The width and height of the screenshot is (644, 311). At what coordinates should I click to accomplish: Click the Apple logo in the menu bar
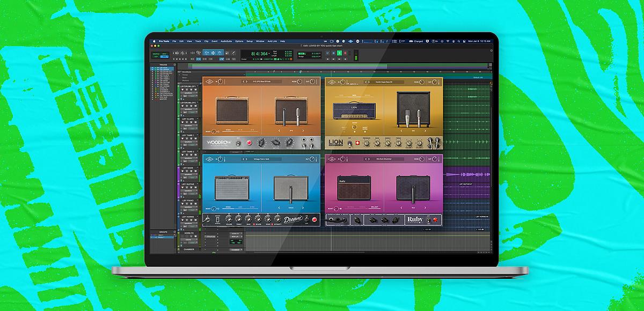tap(154, 41)
